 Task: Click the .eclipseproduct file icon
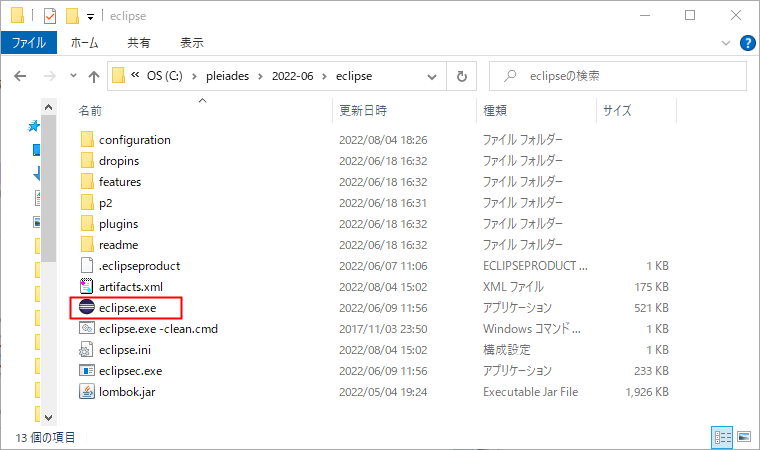[x=87, y=266]
